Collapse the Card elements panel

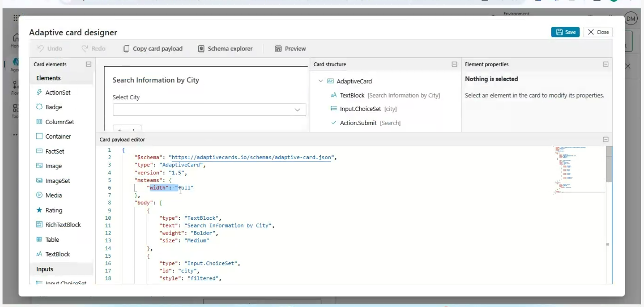pos(88,64)
